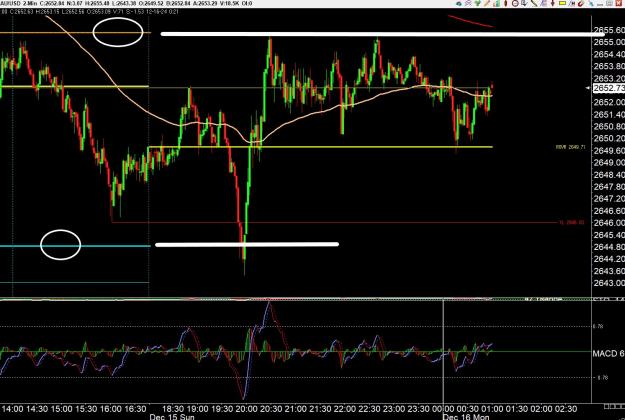Screen dimensions: 625x420
Task: Close the chart using the red X
Action: coord(618,3)
